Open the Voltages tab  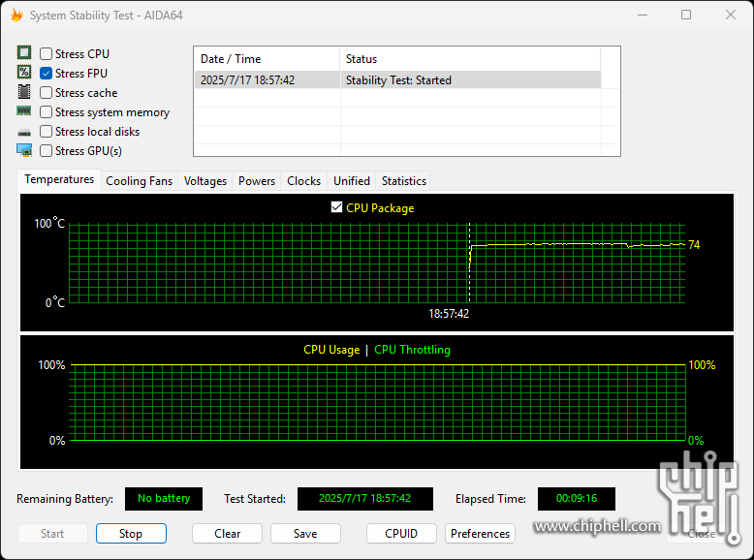pos(205,181)
